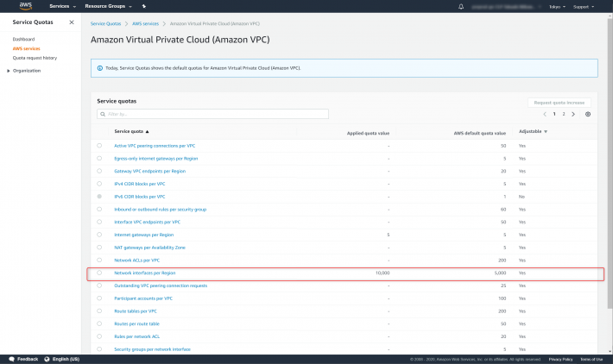
Task: Open the blurred account name dropdown
Action: [x=506, y=7]
